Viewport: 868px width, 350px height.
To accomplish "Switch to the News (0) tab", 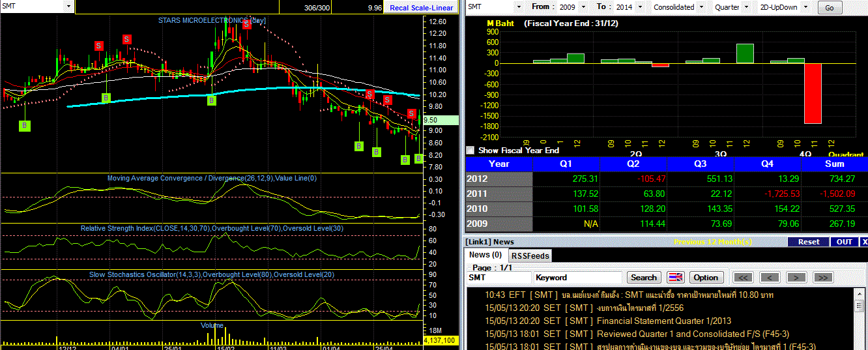I will (486, 255).
